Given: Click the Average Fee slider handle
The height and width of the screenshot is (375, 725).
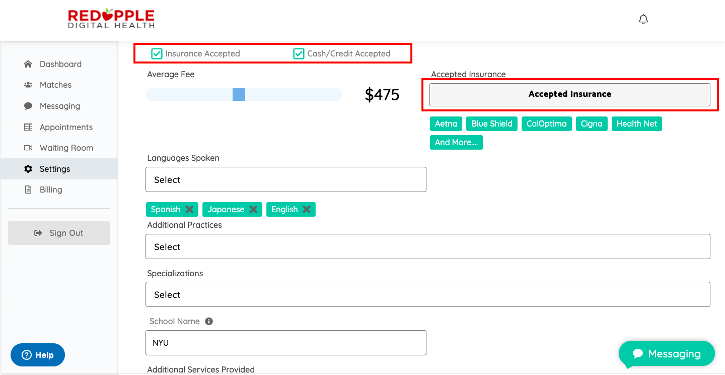Looking at the screenshot, I should (239, 94).
